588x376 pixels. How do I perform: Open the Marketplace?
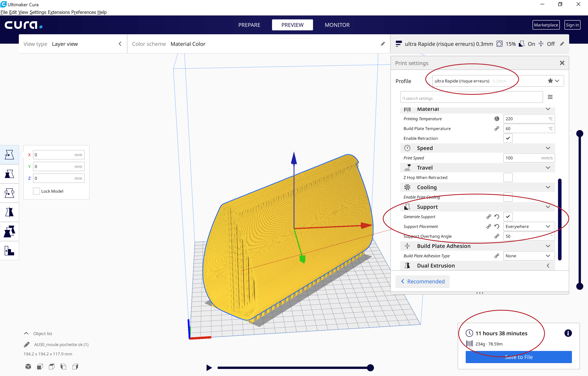click(546, 25)
